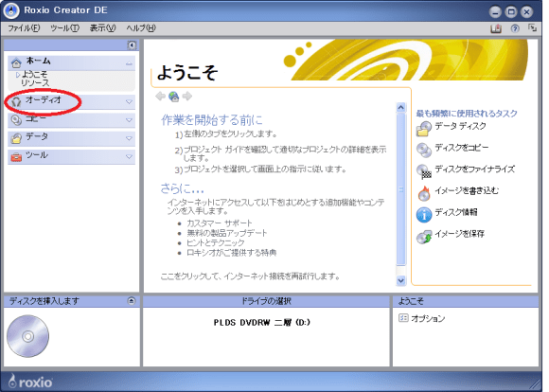Open the Data (データ) tab label
549x392 pixels.
click(x=37, y=136)
